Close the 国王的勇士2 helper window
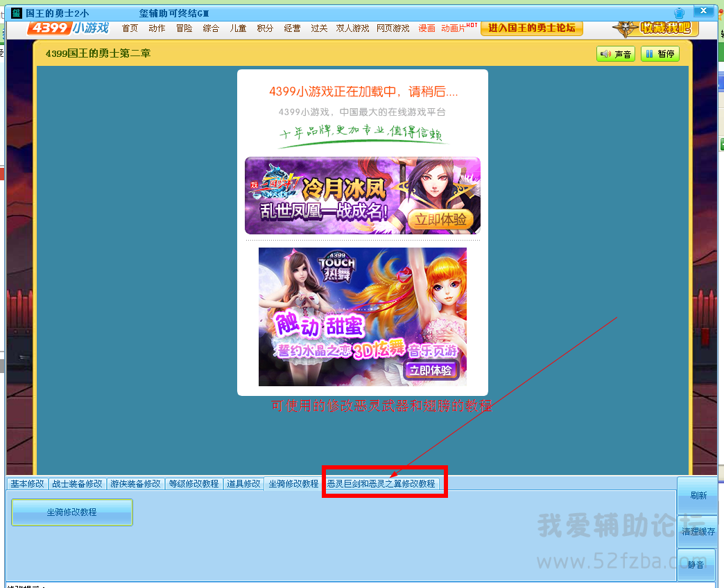The height and width of the screenshot is (588, 724). coord(703,10)
